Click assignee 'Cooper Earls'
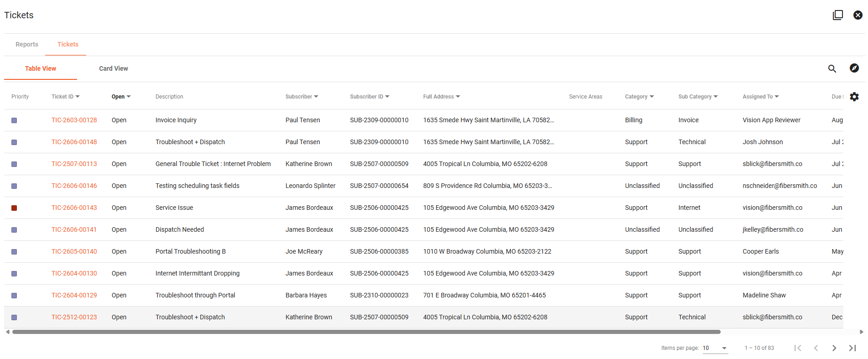The width and height of the screenshot is (868, 359). pyautogui.click(x=761, y=251)
